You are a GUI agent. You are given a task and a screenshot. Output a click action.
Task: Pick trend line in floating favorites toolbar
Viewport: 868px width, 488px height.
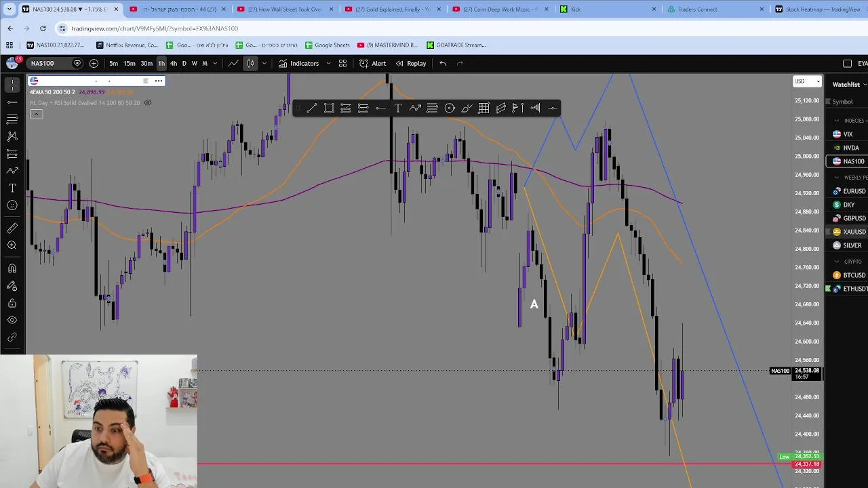[x=311, y=108]
